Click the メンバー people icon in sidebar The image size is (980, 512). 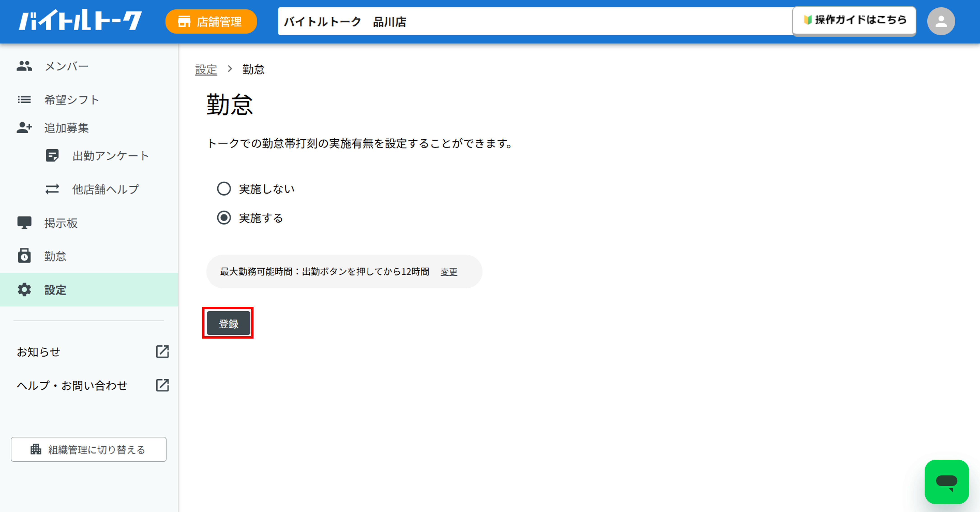tap(24, 66)
